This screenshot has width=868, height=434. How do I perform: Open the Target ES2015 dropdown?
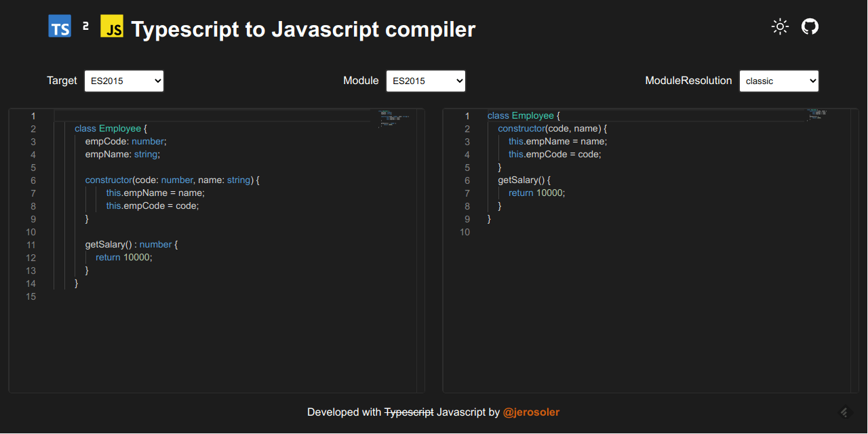click(x=124, y=81)
